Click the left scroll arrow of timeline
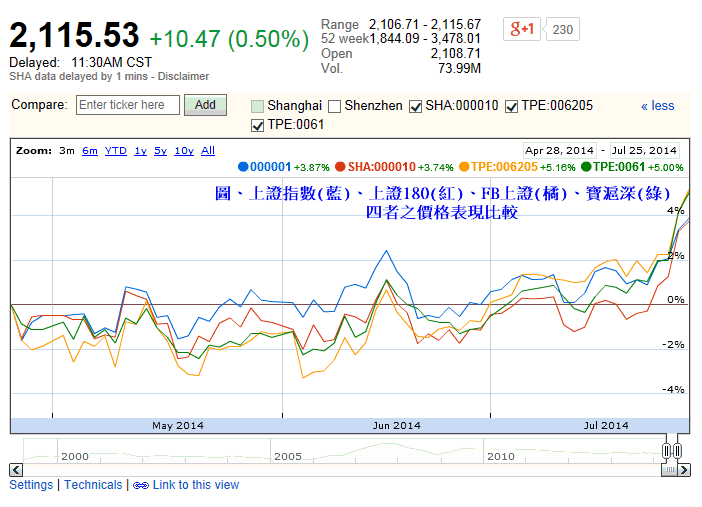This screenshot has width=702, height=507. (x=16, y=470)
